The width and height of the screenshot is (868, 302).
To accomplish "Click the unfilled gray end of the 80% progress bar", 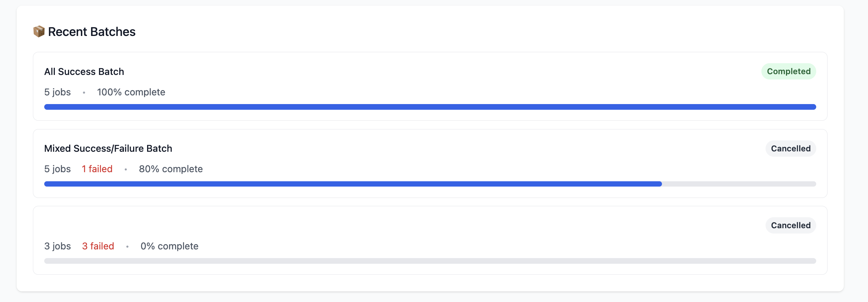I will point(739,184).
